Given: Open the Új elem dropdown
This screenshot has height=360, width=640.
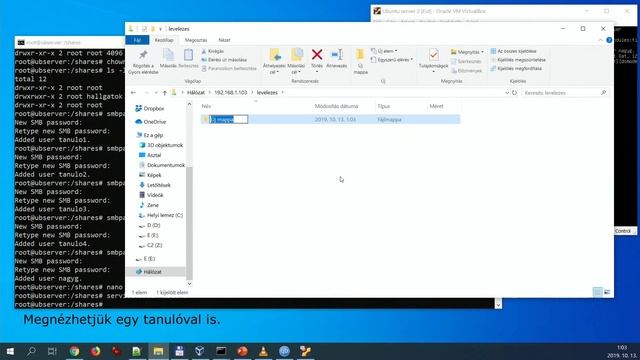Looking at the screenshot, I should point(384,51).
